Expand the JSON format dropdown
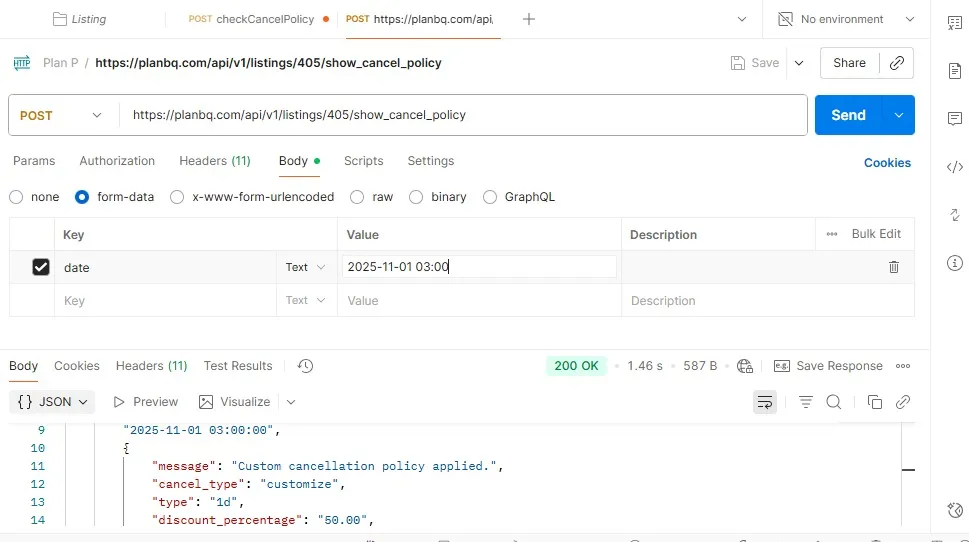 click(x=54, y=402)
